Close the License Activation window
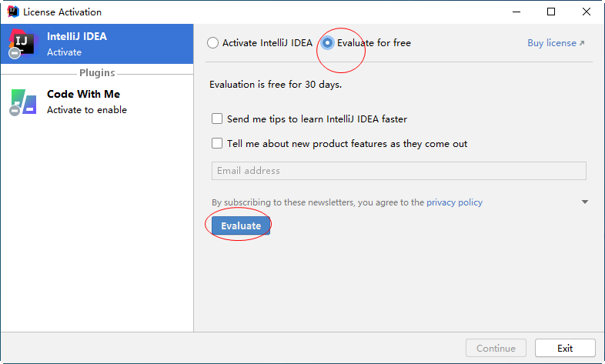The width and height of the screenshot is (605, 364). tap(587, 12)
